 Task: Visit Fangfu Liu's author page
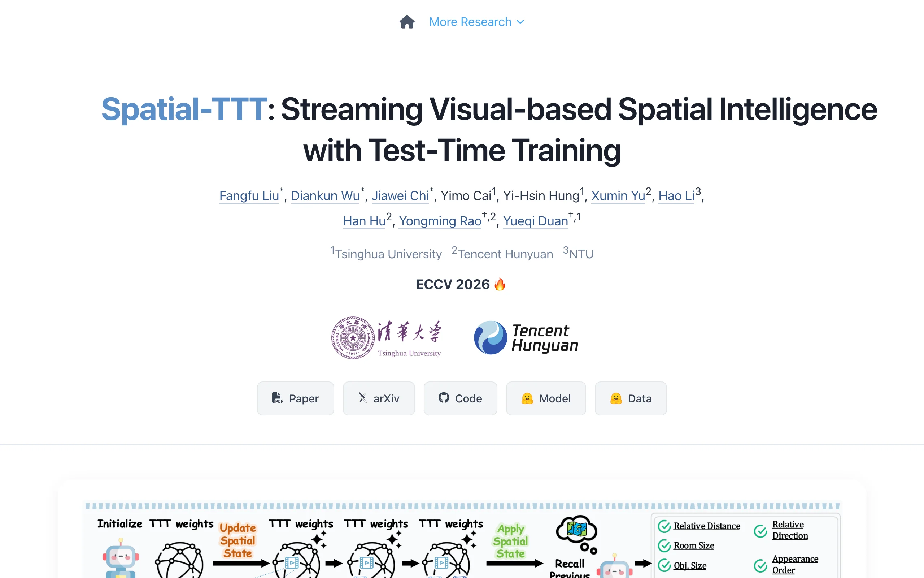point(249,196)
